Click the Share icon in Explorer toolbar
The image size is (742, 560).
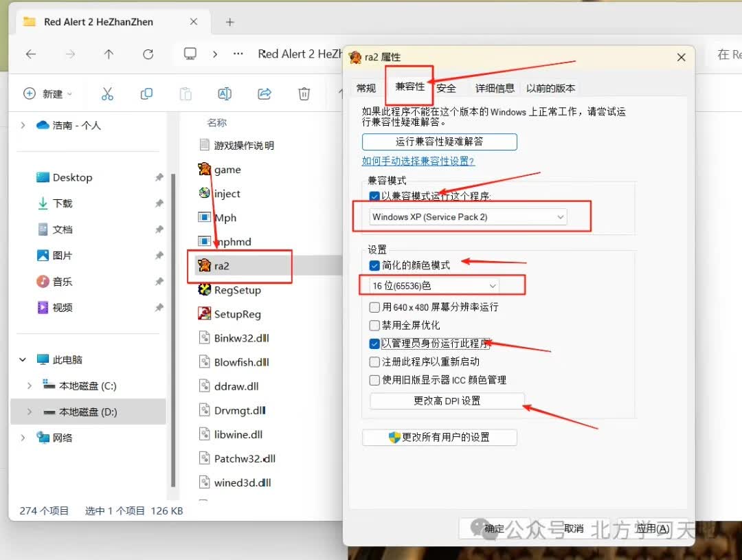264,93
